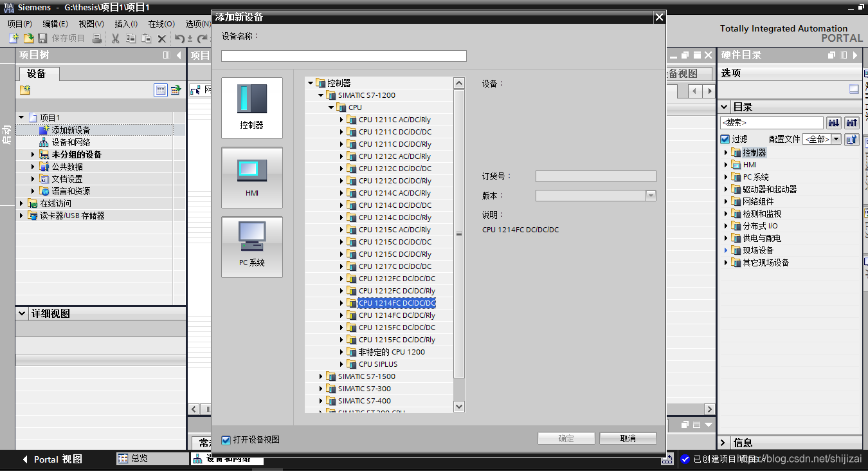This screenshot has width=868, height=471.
Task: Click the 设备名称 input field
Action: (x=344, y=56)
